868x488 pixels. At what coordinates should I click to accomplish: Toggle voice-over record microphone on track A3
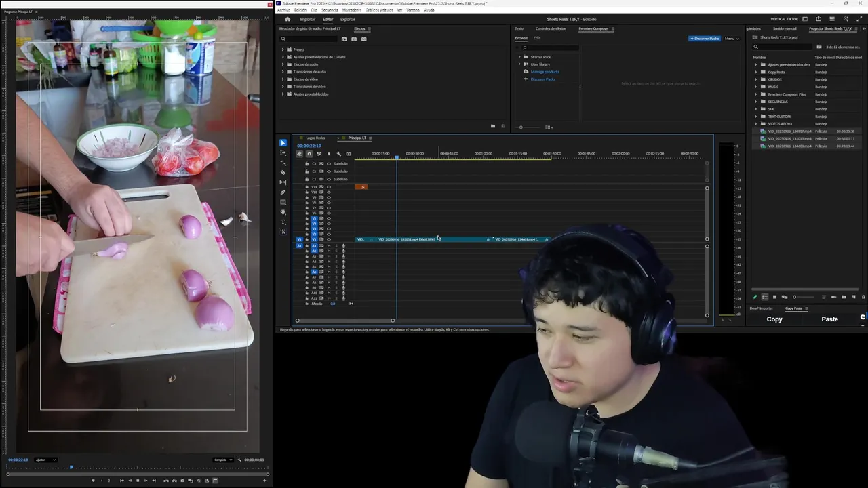point(344,256)
